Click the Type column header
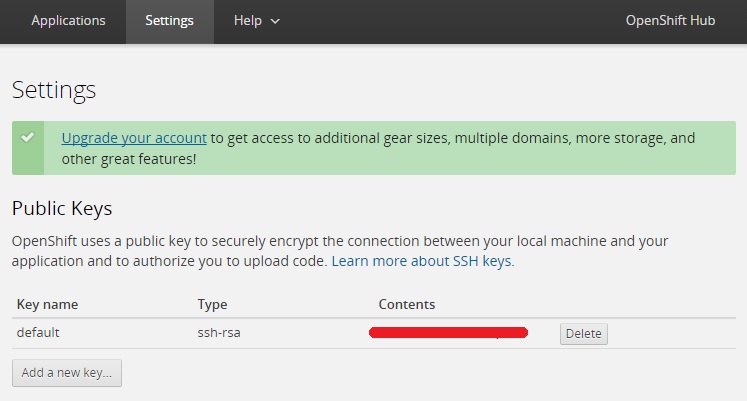The image size is (747, 401). [x=213, y=304]
